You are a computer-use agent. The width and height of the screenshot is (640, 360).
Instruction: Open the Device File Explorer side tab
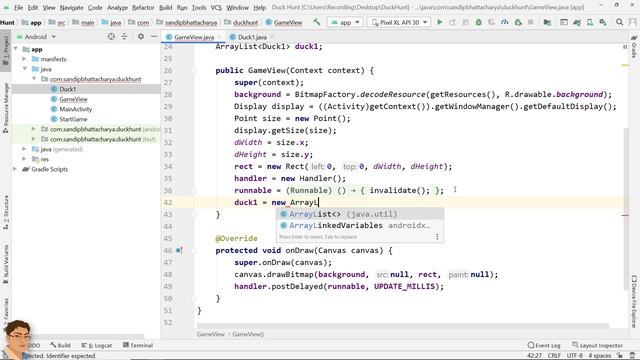pyautogui.click(x=634, y=301)
